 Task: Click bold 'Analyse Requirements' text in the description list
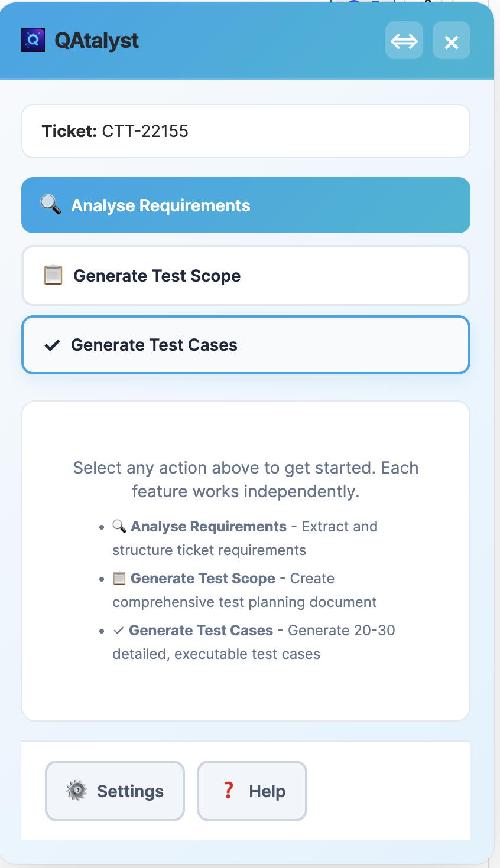pos(209,527)
